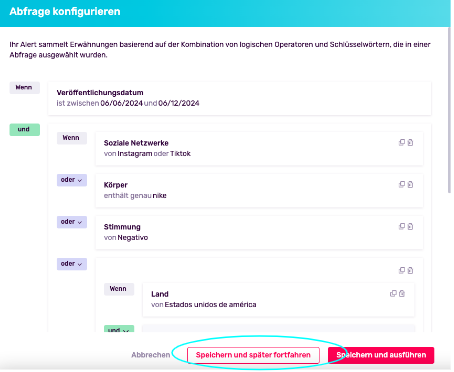Viewport: 454px width, 372px height.
Task: Expand the nested und operator dropdown
Action: click(x=119, y=329)
